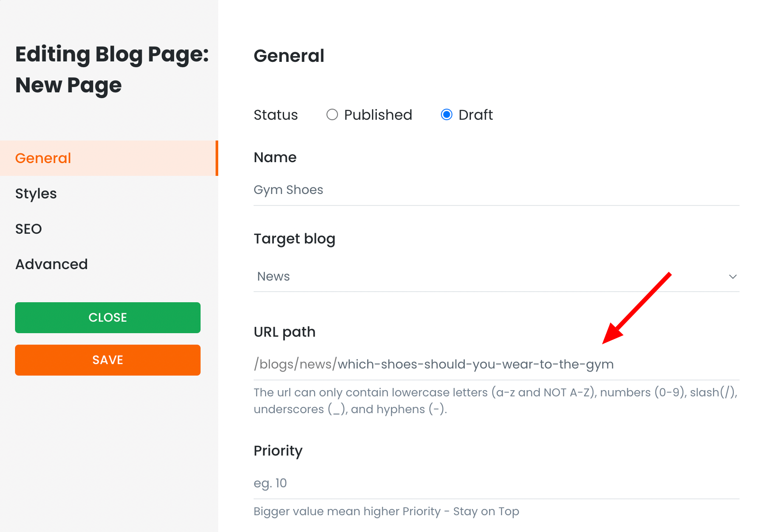
Task: Click the URL path label
Action: click(x=285, y=332)
